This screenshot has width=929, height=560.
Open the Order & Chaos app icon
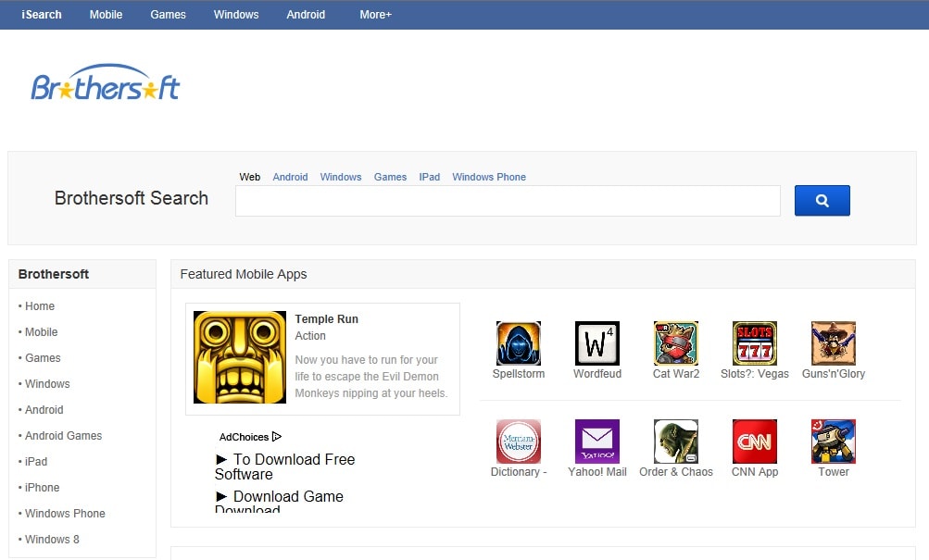pos(676,442)
